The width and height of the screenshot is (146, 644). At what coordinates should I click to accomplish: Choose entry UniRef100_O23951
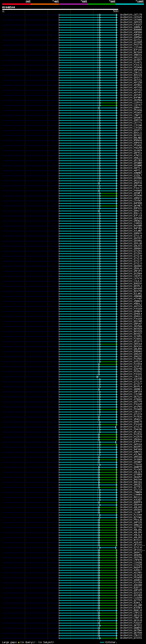[x=131, y=336]
